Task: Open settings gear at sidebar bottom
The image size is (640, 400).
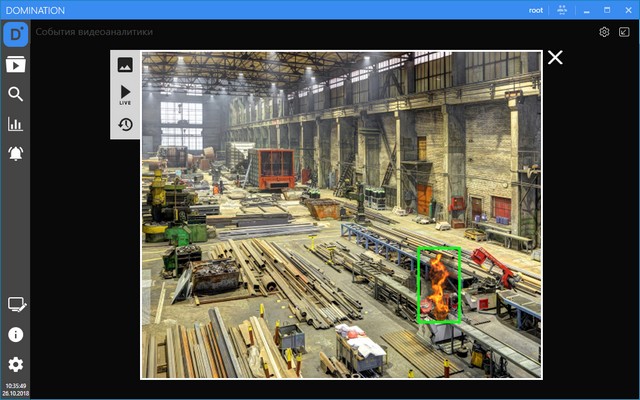Action: (x=15, y=364)
